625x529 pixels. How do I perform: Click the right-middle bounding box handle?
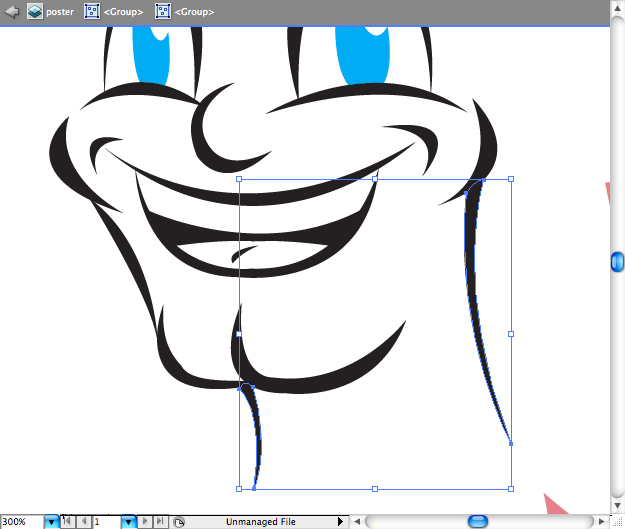511,334
